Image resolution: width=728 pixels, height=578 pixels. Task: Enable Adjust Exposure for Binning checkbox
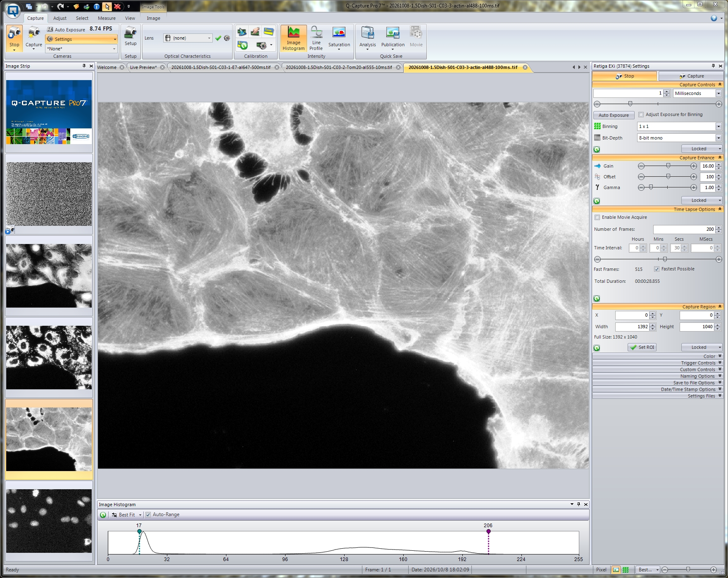[641, 115]
